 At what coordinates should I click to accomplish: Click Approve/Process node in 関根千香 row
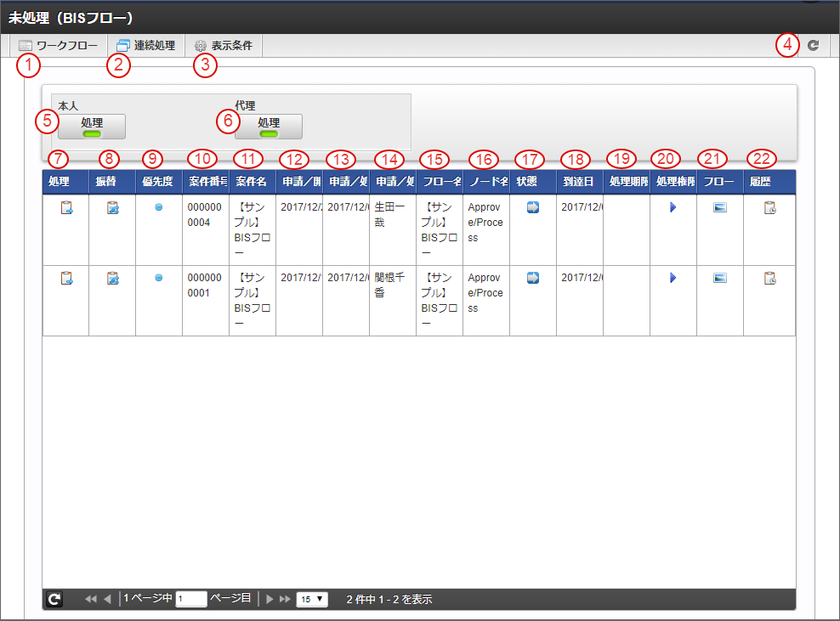485,293
